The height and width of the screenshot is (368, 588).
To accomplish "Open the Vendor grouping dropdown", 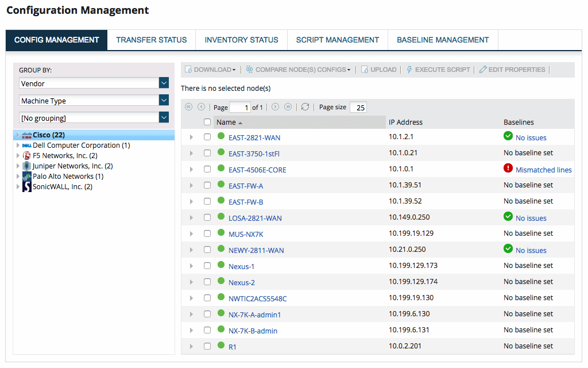I will [x=164, y=83].
